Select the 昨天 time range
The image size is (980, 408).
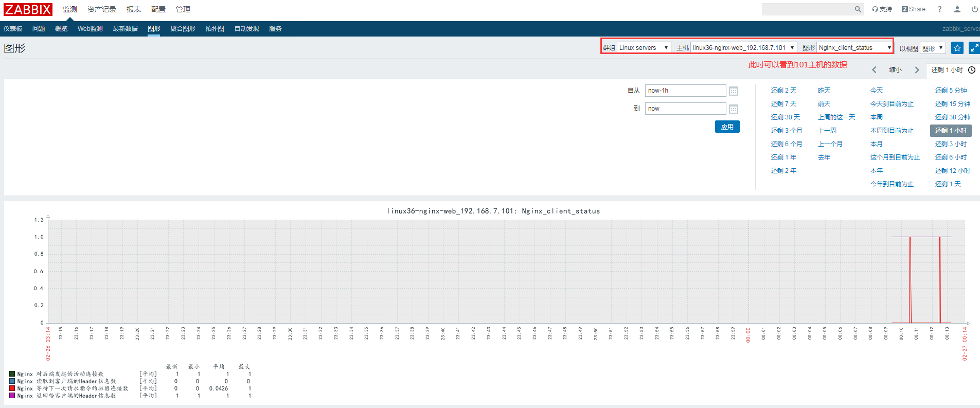coord(824,91)
